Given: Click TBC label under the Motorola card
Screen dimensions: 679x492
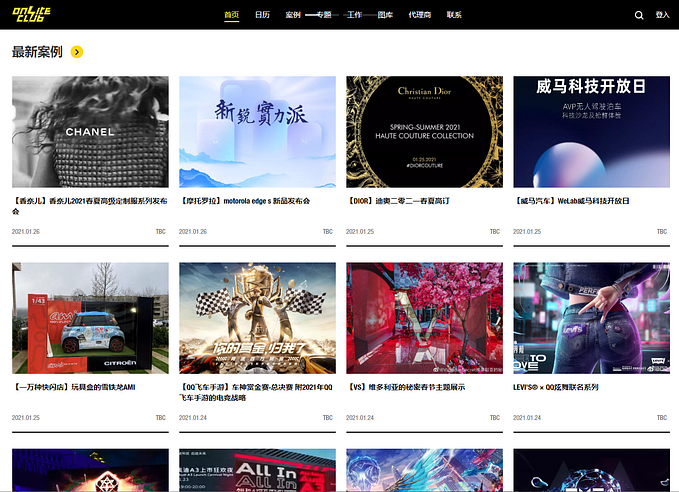Looking at the screenshot, I should coord(328,232).
